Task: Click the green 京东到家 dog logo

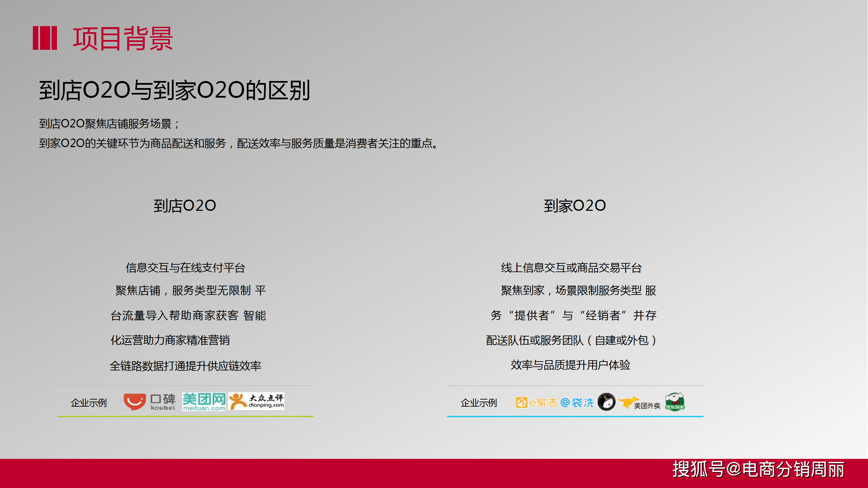Action: pos(675,401)
